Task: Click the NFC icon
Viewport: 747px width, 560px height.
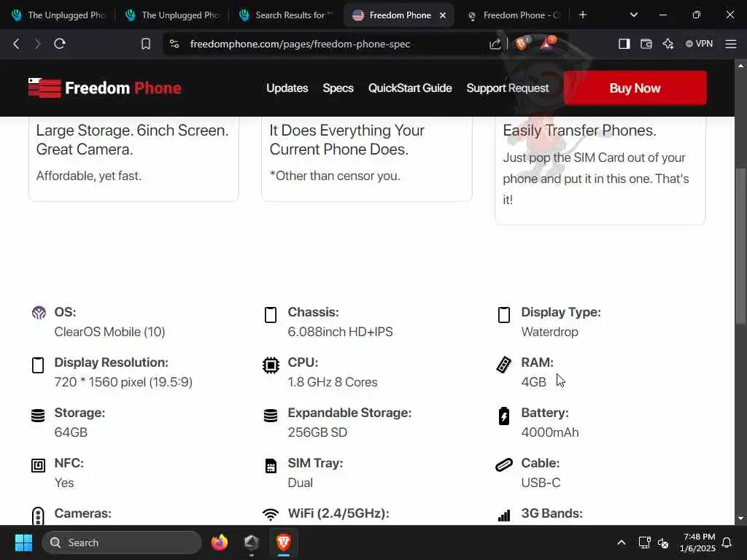Action: pos(38,465)
